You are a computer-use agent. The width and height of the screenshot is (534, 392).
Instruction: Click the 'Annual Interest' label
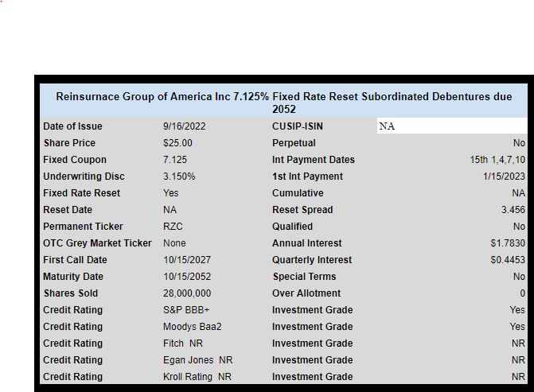307,243
